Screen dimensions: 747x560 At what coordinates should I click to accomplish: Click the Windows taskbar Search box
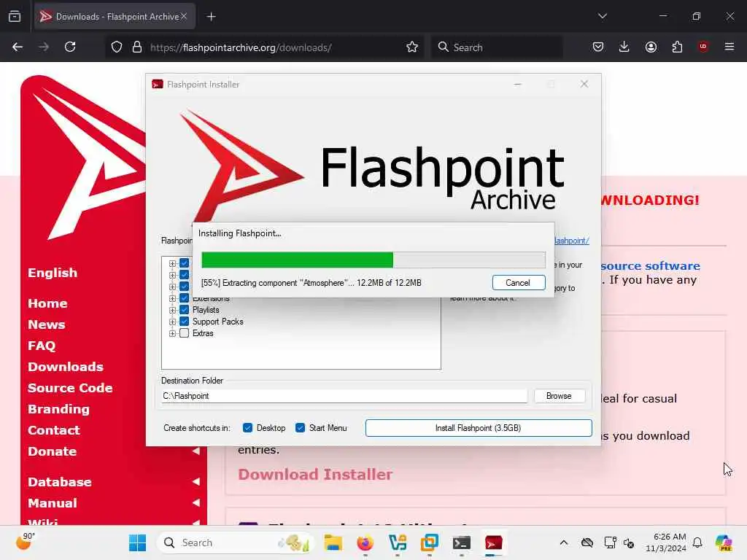[x=236, y=542]
